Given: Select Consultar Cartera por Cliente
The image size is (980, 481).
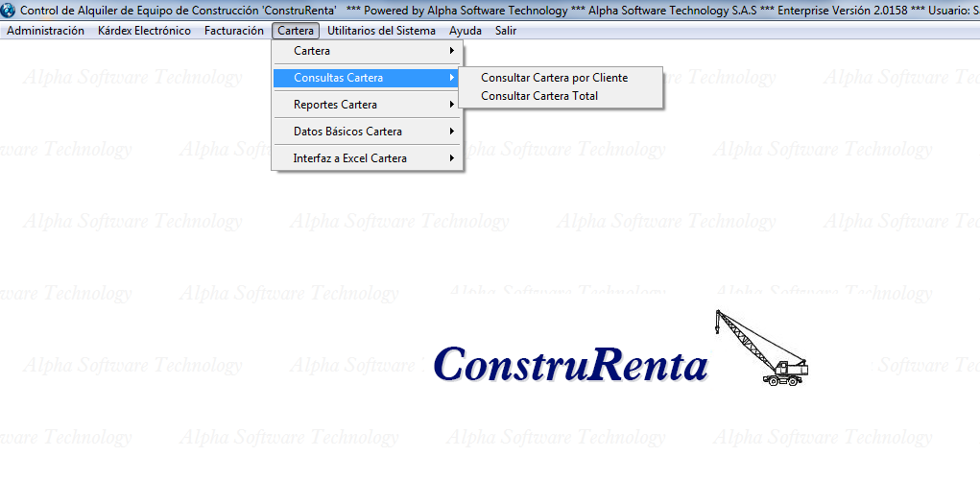Looking at the screenshot, I should pyautogui.click(x=554, y=78).
